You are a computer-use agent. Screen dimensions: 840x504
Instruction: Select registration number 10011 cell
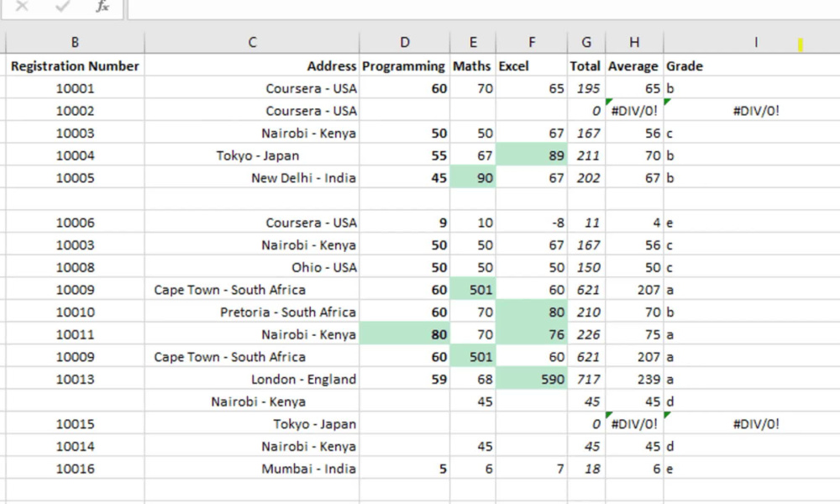[x=75, y=335]
